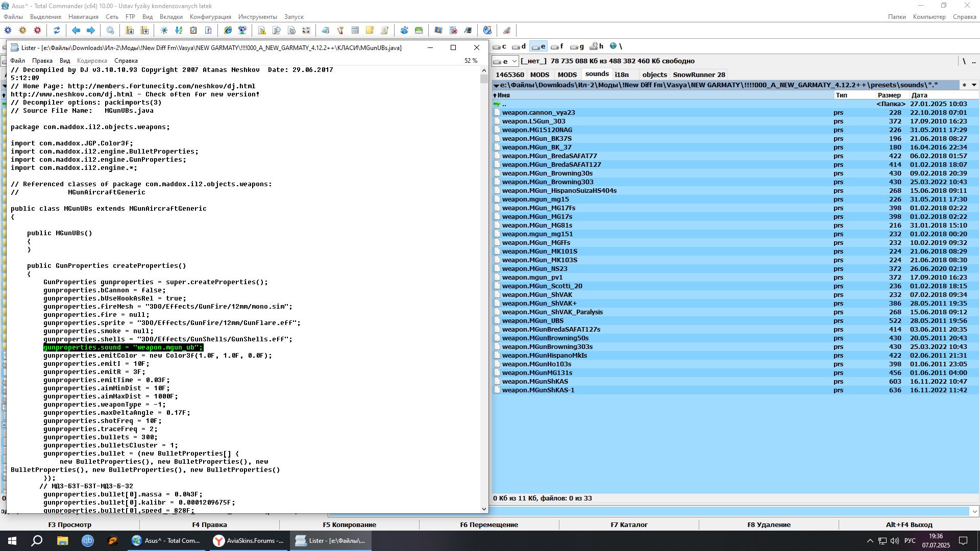
Task: Click the A-Z sort toolbar icon
Action: coord(179,31)
